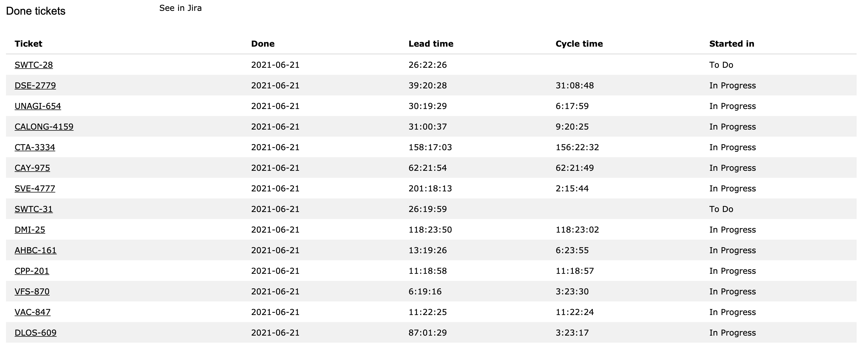This screenshot has width=868, height=347.
Task: Open ticket CAY-975
Action: click(32, 168)
